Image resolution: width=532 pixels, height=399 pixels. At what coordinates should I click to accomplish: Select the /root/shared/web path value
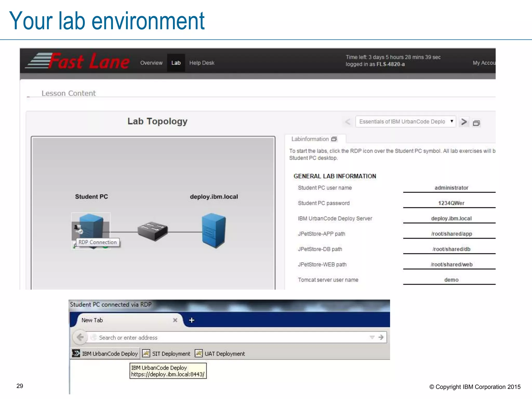(451, 264)
